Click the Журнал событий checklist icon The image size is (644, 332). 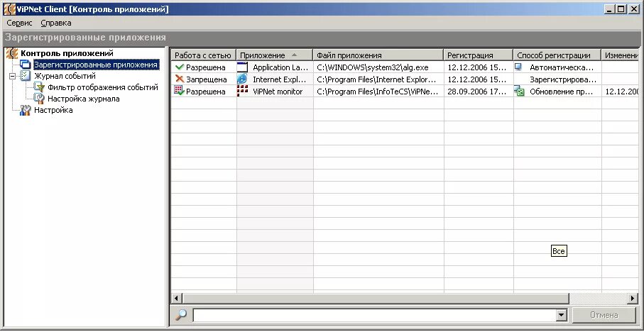click(x=26, y=76)
